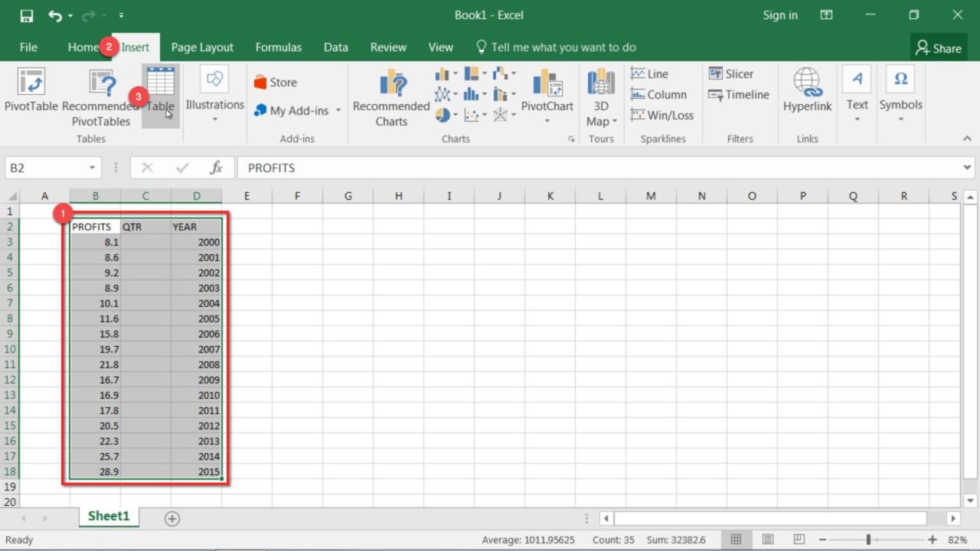Insert a PivotTable
980x551 pixels.
(x=31, y=92)
